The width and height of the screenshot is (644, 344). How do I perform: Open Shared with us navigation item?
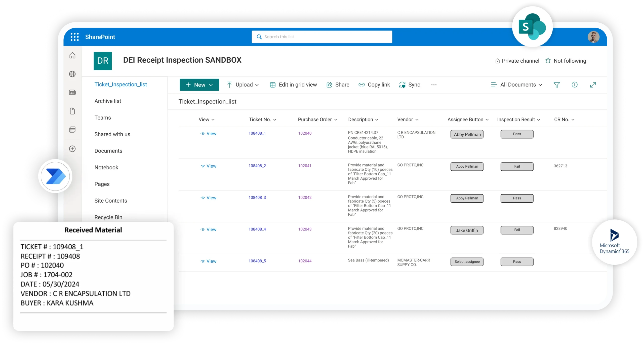pyautogui.click(x=112, y=134)
